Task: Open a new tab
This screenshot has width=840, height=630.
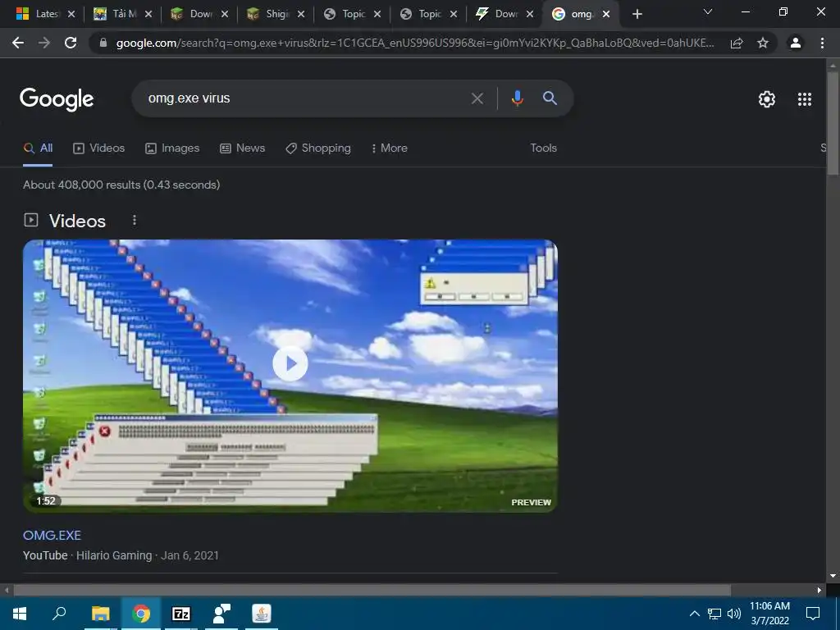Action: pyautogui.click(x=637, y=14)
